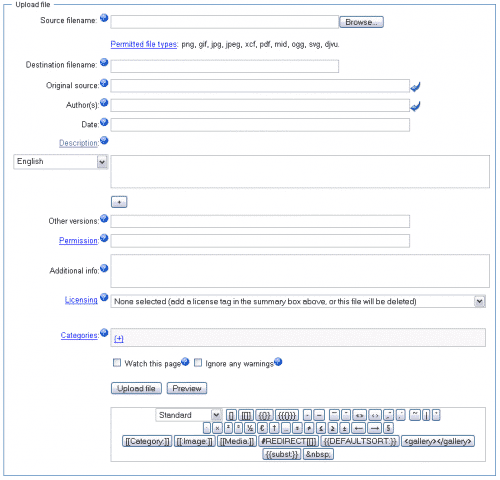Image resolution: width=500 pixels, height=480 pixels.
Task: Open help icon for Destination filename
Action: point(104,62)
